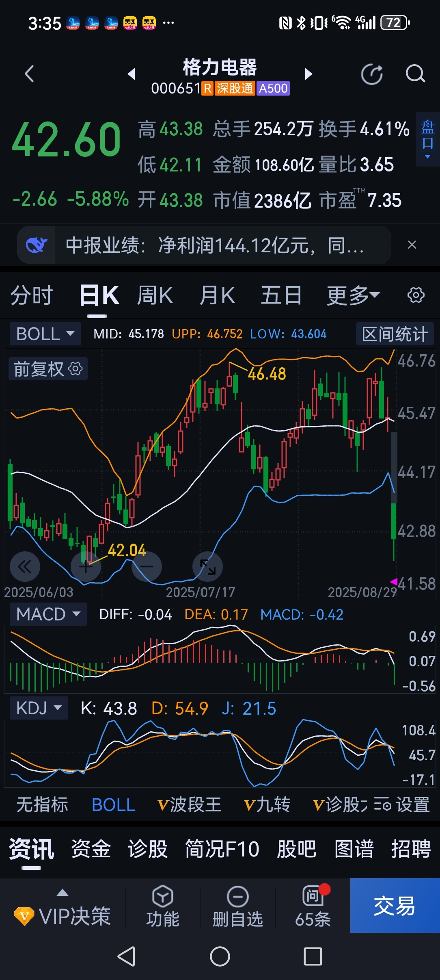This screenshot has height=980, width=440.
Task: Select 无指标 overlay option
Action: 42,804
